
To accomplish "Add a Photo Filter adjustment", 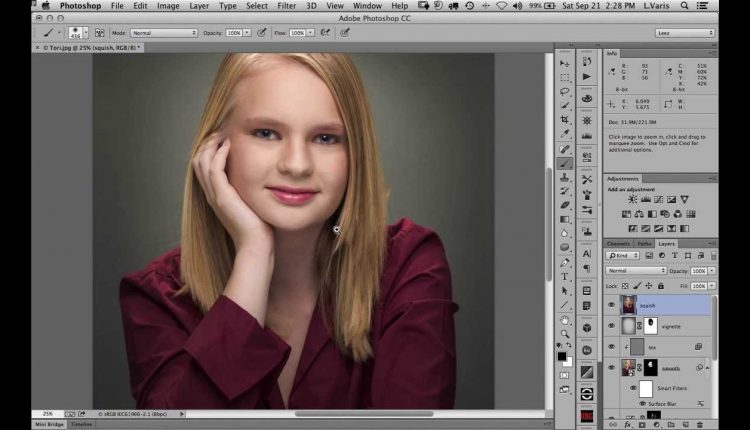I will (665, 214).
